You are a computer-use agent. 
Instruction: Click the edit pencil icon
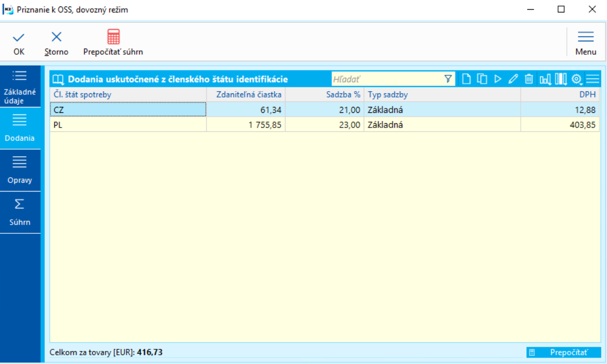(513, 79)
